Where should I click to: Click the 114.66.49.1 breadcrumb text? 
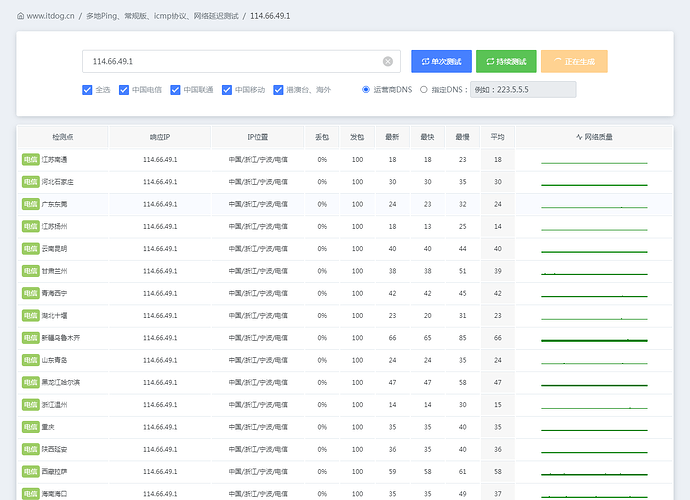(270, 16)
